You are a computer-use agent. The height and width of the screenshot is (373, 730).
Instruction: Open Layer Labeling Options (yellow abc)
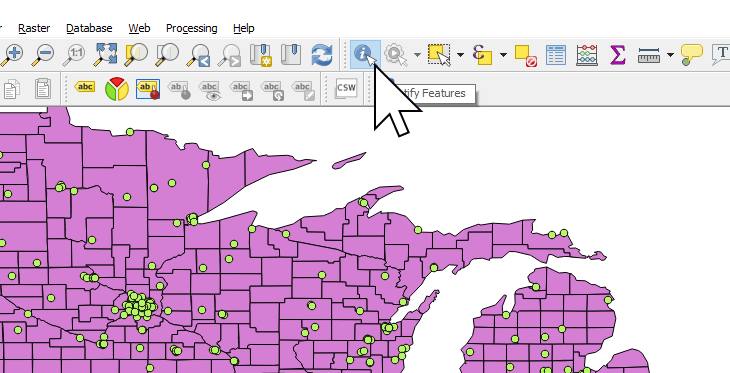pyautogui.click(x=85, y=87)
